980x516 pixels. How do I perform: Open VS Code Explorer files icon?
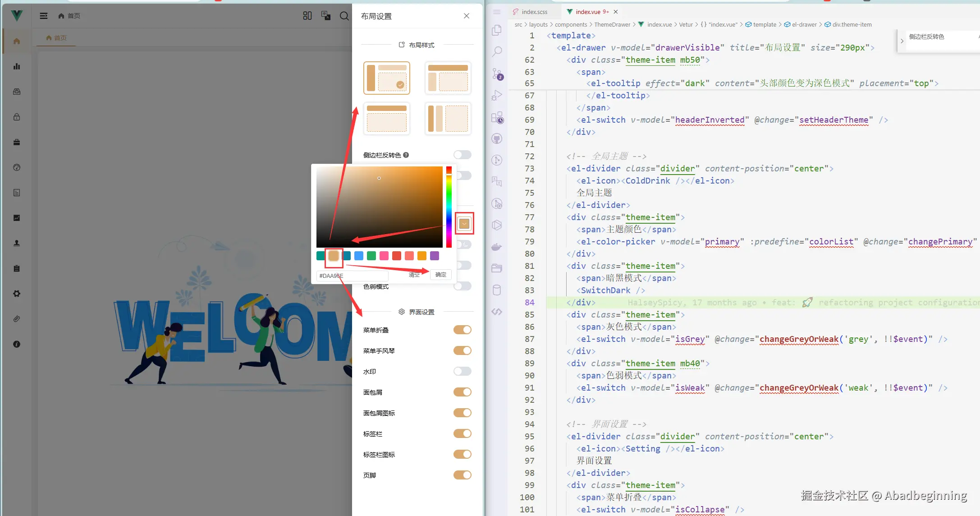497,30
